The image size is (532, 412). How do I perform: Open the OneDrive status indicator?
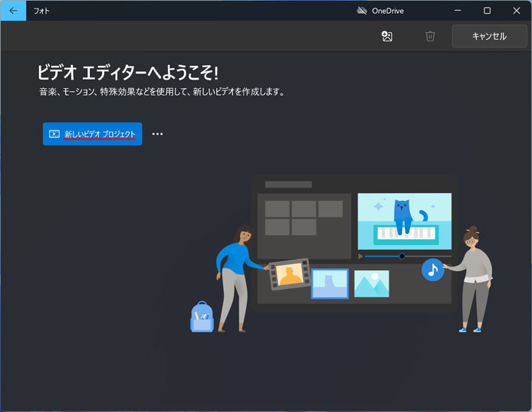(380, 11)
